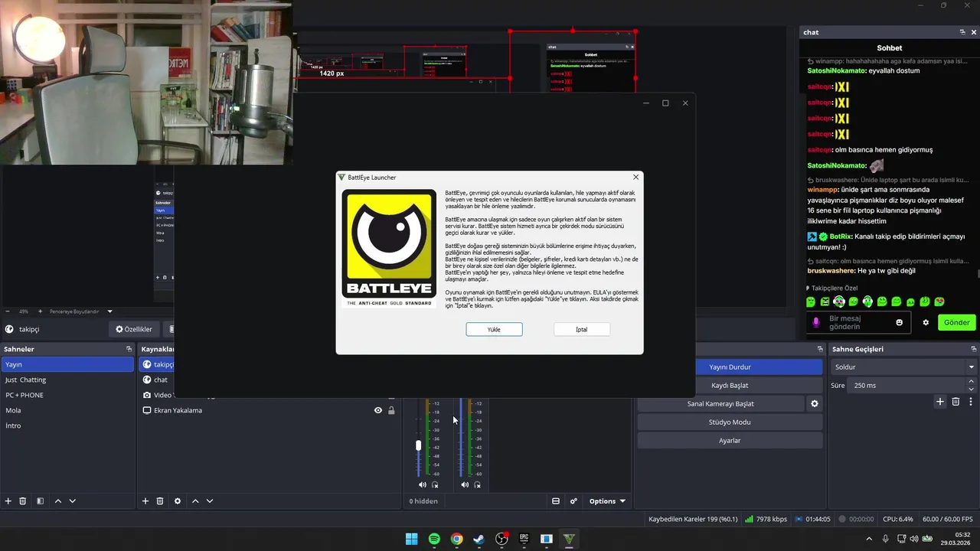
Task: Select the Mola scene
Action: (67, 410)
